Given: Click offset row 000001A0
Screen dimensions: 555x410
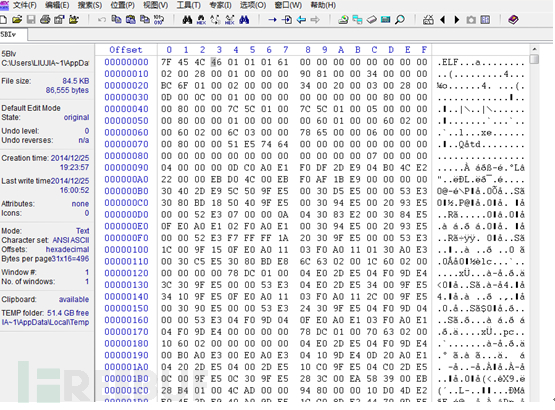Looking at the screenshot, I should point(126,367).
